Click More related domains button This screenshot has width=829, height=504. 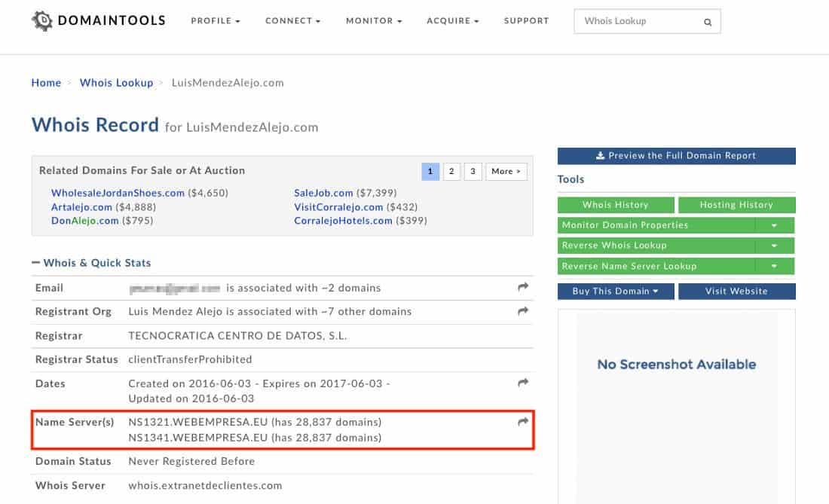click(506, 171)
